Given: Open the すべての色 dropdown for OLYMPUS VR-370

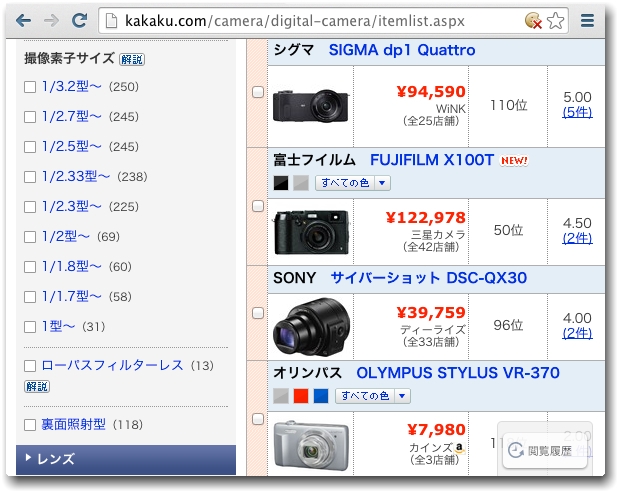Looking at the screenshot, I should pyautogui.click(x=373, y=396).
